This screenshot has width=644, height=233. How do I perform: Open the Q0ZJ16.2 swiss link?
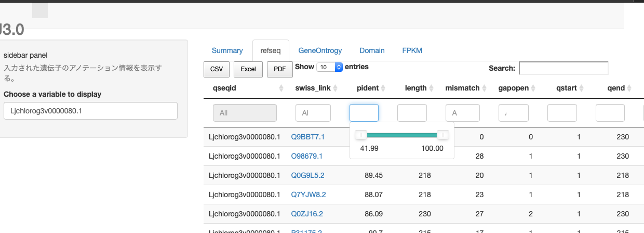[307, 213]
